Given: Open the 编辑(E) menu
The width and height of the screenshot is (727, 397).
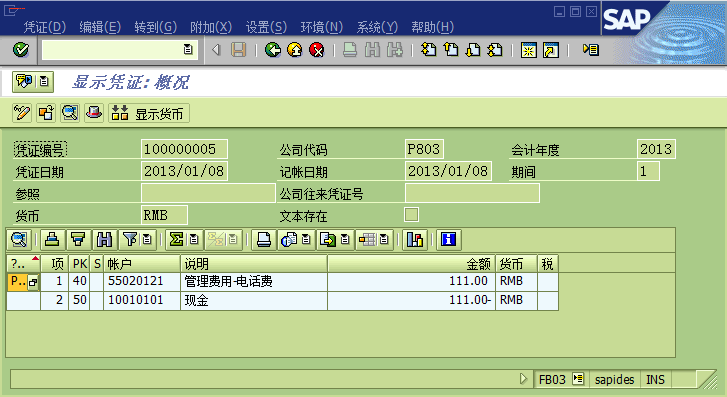Looking at the screenshot, I should pos(100,27).
